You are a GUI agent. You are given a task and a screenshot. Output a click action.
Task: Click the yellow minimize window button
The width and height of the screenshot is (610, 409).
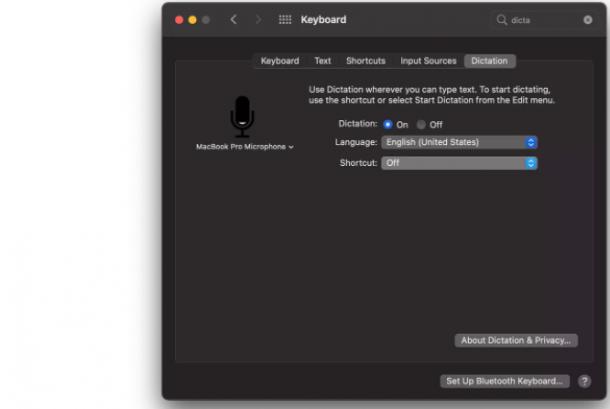(192, 20)
